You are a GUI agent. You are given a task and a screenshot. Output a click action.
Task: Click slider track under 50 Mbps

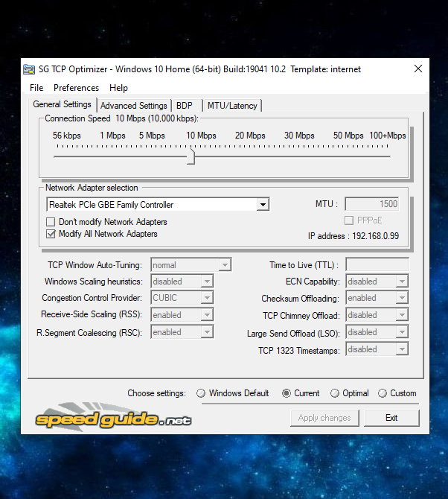point(348,156)
